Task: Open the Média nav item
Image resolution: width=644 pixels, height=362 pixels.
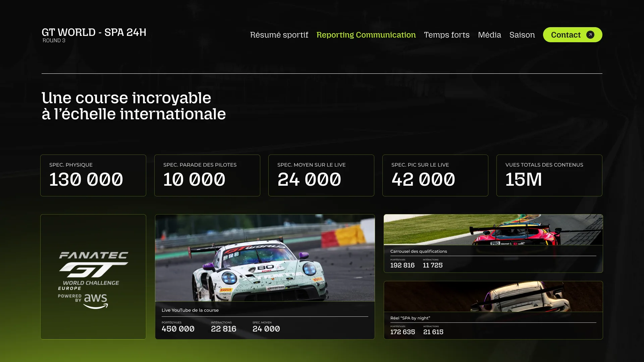Action: pos(489,35)
